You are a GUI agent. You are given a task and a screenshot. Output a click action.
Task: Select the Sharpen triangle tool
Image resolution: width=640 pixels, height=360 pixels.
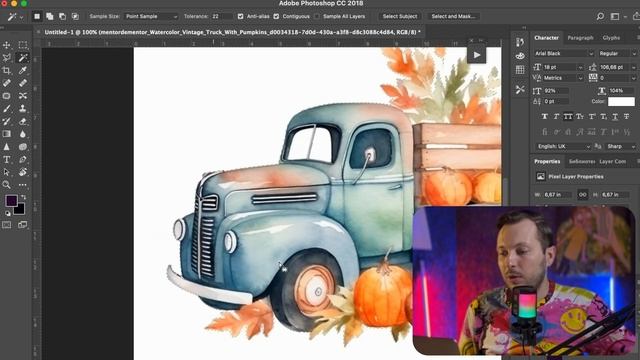[7, 147]
